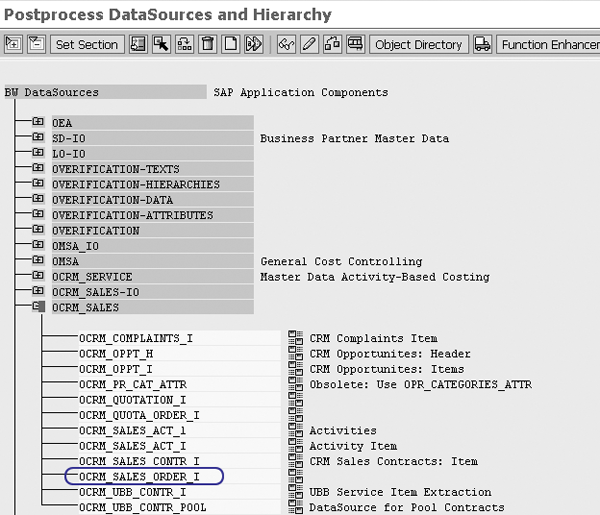This screenshot has height=515, width=600.
Task: Click the icon beside CRM Opportunites: Items
Action: point(295,368)
